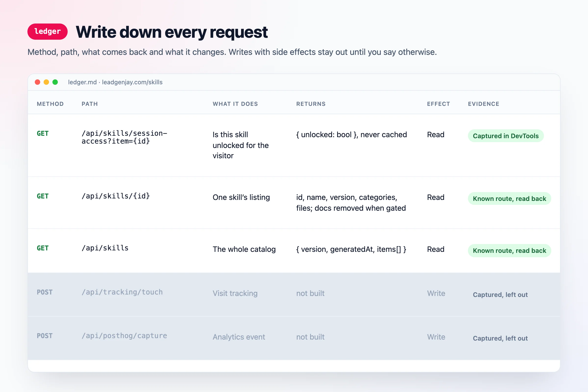Screen dimensions: 588x392
Task: Select the /api/skills/session-access?item={id} path
Action: pyautogui.click(x=124, y=137)
